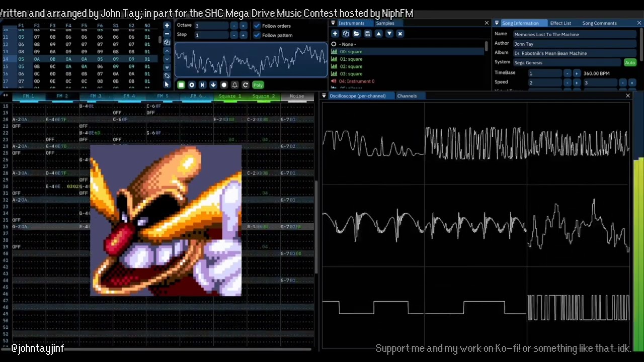Stop playback with the green stop button
The image size is (644, 362).
pyautogui.click(x=181, y=85)
